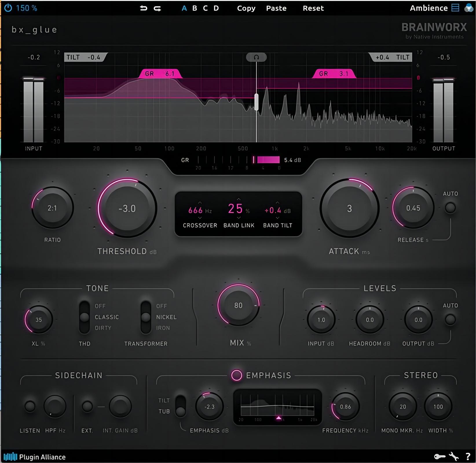Screen dimensions: 476x463
Task: Decrease band tilt with the down chevron
Action: coord(277,218)
